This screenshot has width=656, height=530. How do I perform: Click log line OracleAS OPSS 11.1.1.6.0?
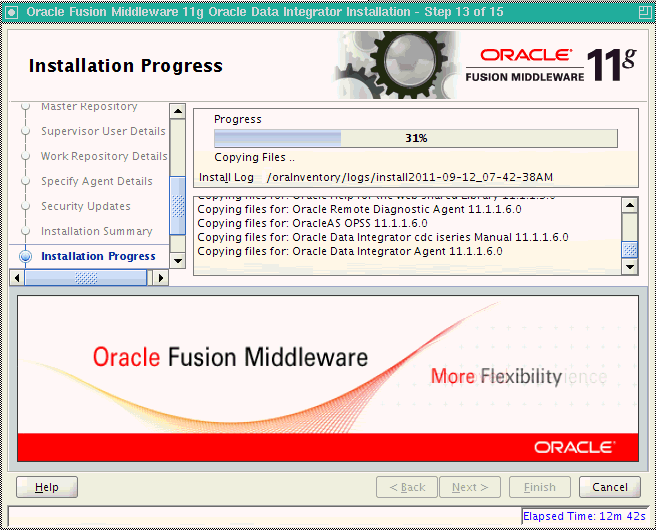tap(312, 223)
